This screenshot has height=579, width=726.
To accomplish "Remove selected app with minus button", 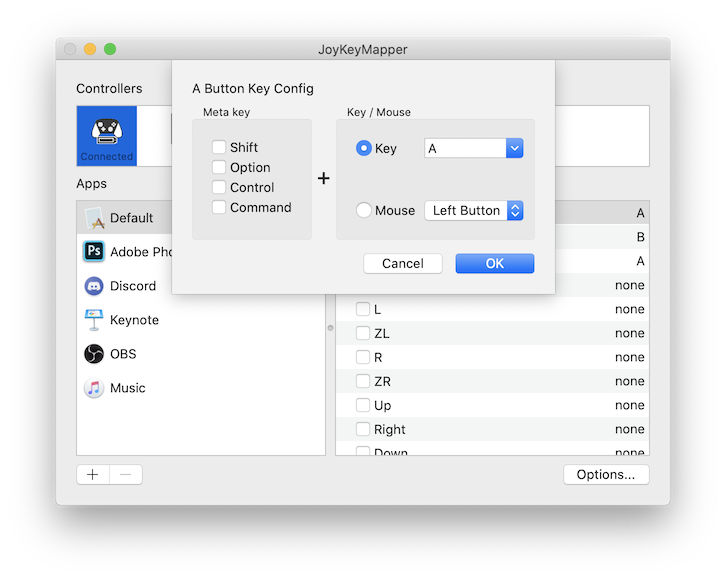I will (x=126, y=474).
